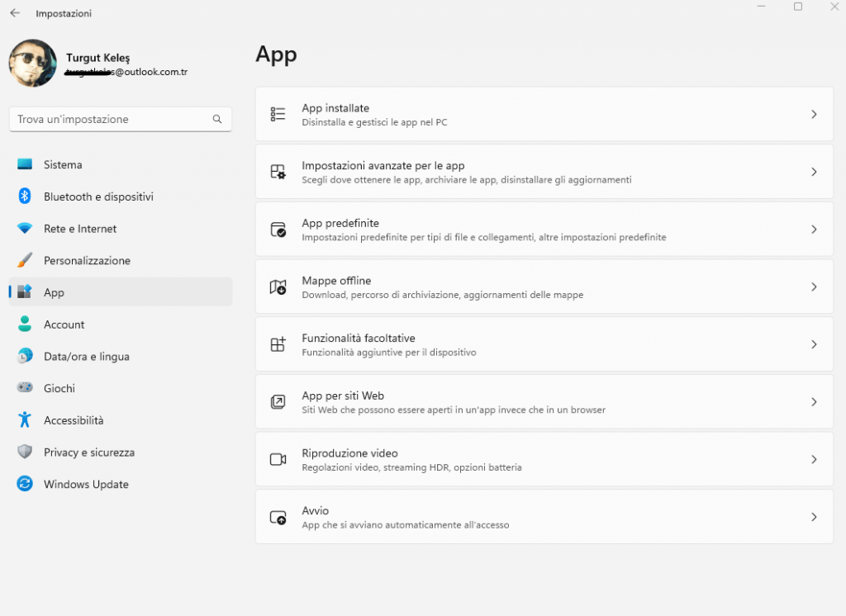Click the Riproduzione video camera icon
846x616 pixels.
[x=278, y=460]
